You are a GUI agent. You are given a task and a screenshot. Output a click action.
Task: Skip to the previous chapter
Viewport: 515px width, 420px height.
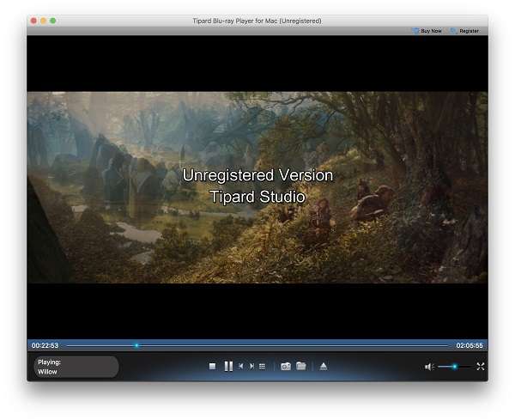tap(241, 366)
